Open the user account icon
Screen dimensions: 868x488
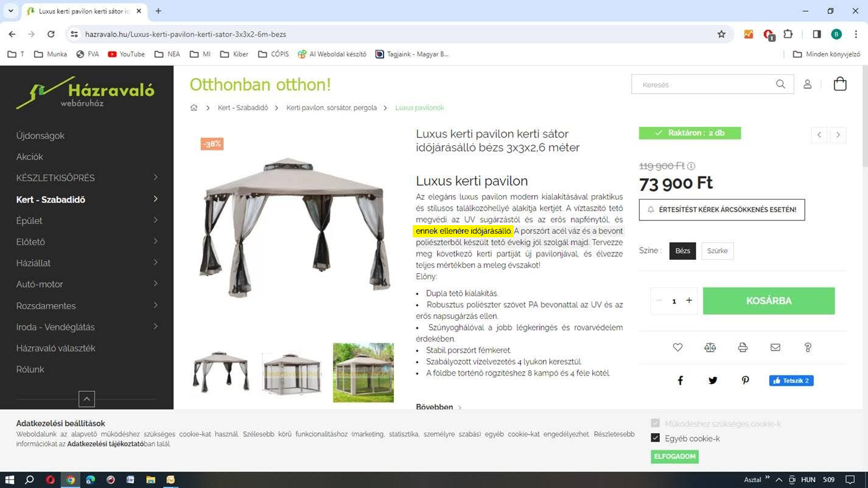pos(808,84)
